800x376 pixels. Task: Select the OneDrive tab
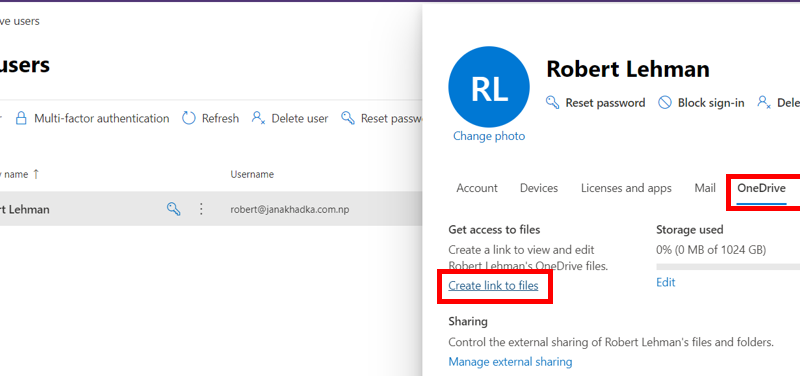[761, 188]
